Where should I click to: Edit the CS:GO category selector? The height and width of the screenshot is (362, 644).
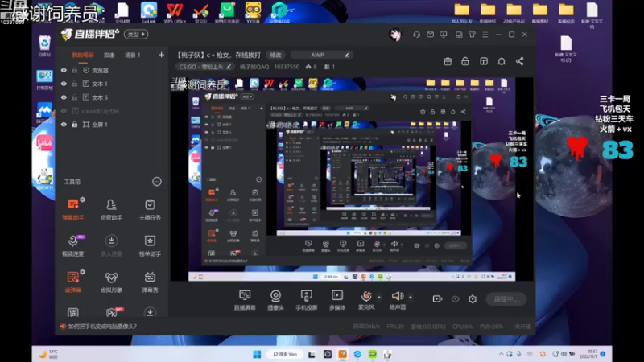pos(205,67)
